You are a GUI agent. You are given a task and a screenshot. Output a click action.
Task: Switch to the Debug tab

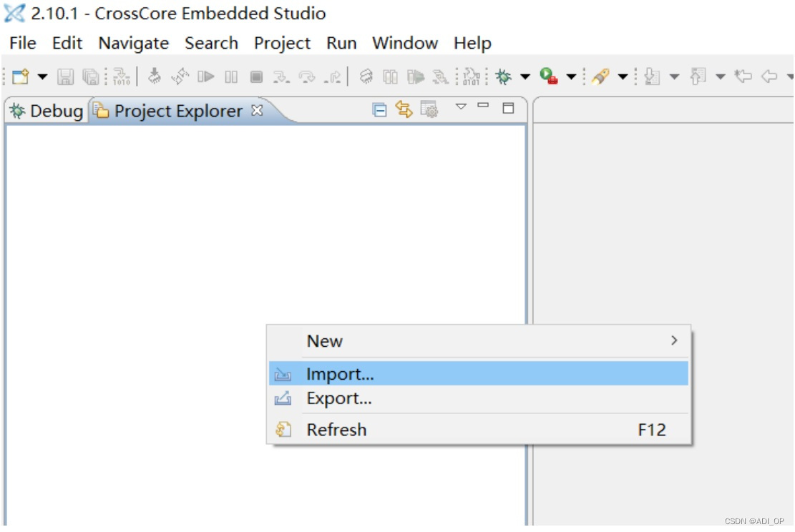(47, 110)
